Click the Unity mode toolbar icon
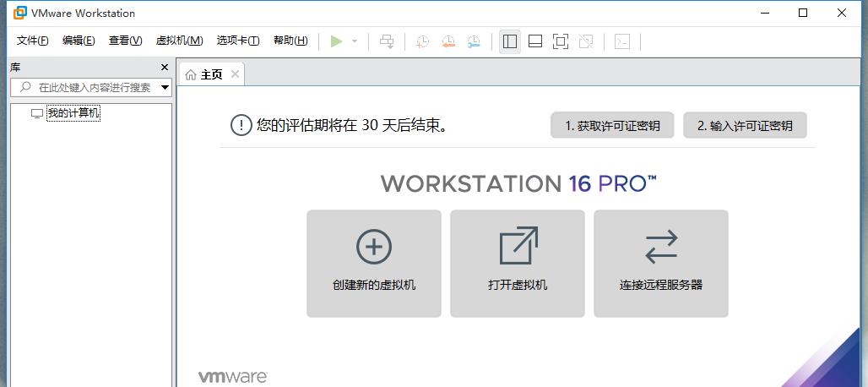The width and height of the screenshot is (868, 387). pyautogui.click(x=586, y=41)
